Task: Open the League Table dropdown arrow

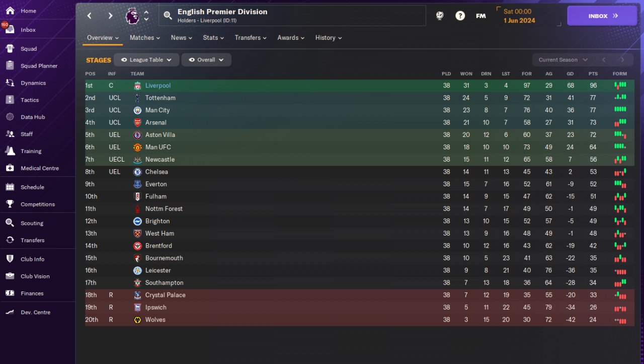Action: (169, 60)
